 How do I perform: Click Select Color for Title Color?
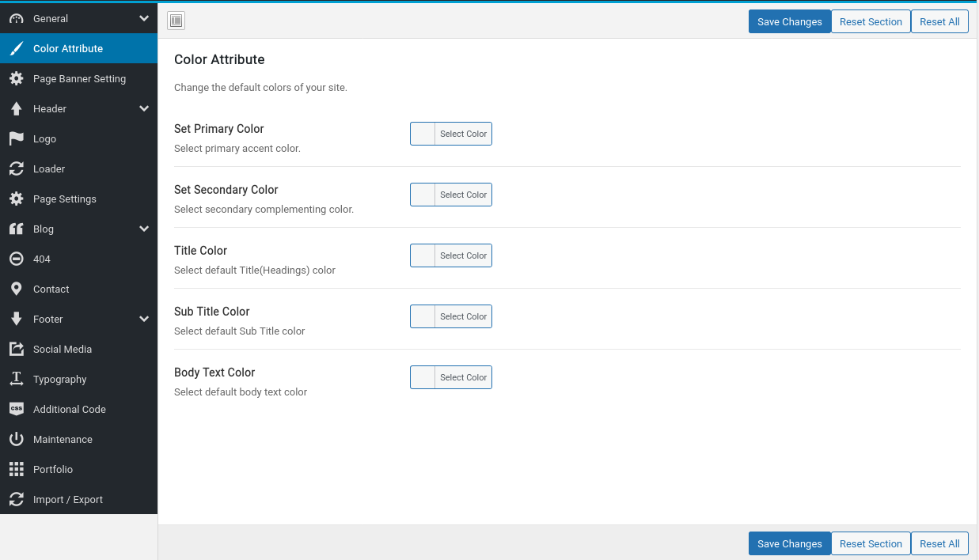[463, 255]
